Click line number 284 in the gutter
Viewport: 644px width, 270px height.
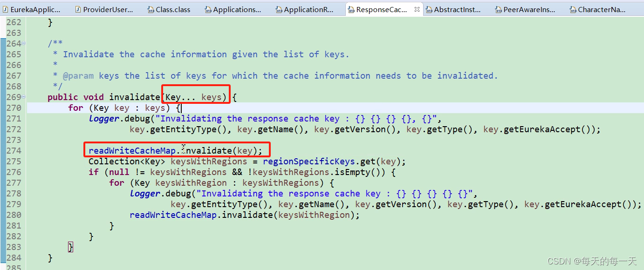point(14,257)
